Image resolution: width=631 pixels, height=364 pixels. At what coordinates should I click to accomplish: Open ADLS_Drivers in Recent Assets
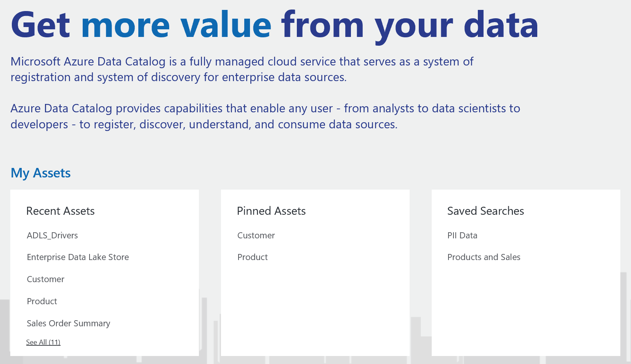pyautogui.click(x=52, y=235)
